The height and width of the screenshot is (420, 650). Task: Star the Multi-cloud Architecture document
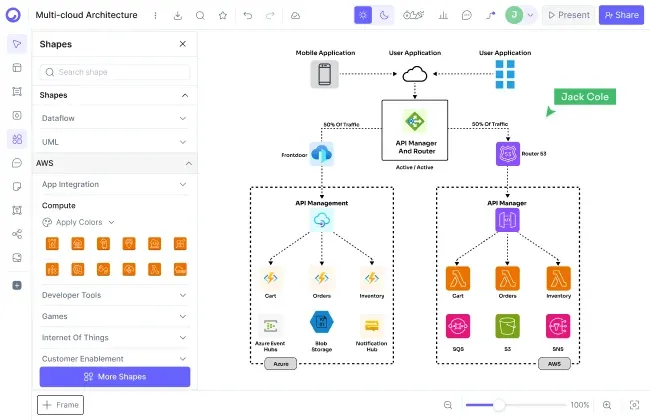pos(223,15)
